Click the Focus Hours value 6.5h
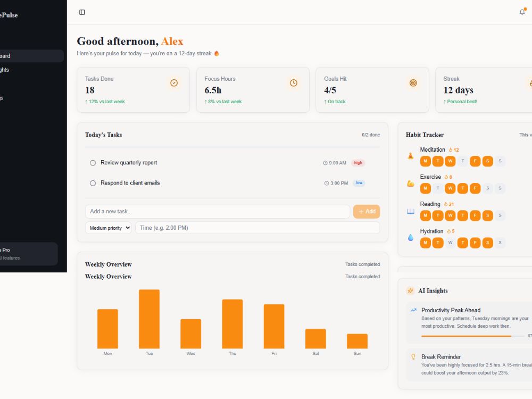532x399 pixels. click(213, 90)
